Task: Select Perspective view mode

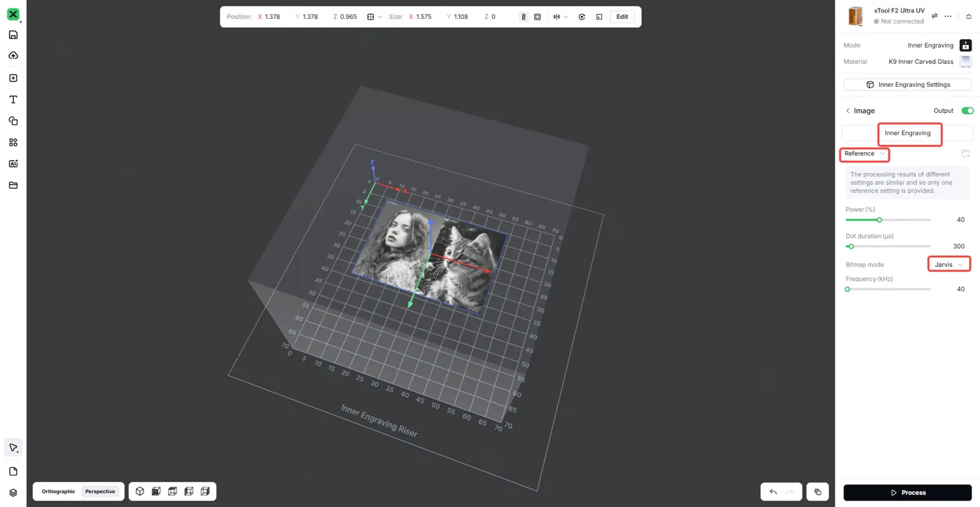Action: pyautogui.click(x=100, y=492)
